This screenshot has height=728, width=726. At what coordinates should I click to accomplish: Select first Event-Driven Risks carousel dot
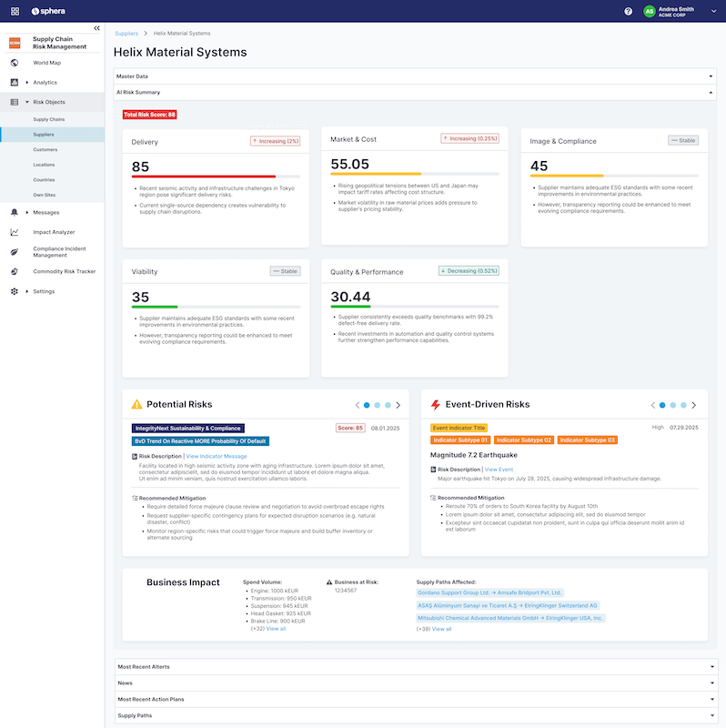click(662, 405)
